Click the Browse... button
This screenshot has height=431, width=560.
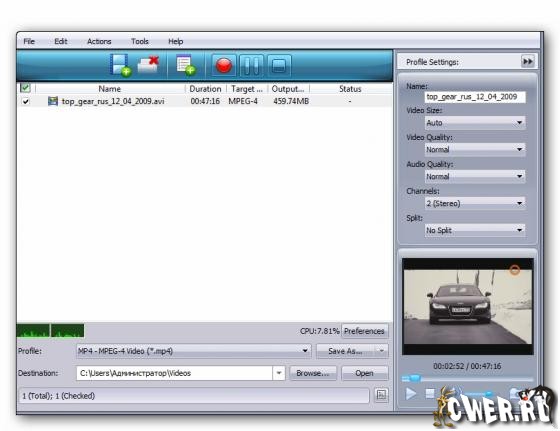[312, 373]
